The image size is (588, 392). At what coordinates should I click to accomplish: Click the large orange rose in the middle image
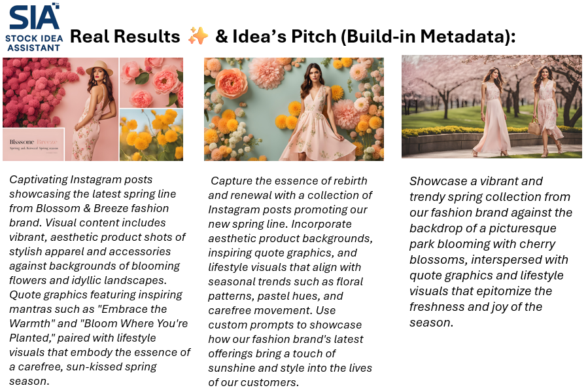[231, 83]
